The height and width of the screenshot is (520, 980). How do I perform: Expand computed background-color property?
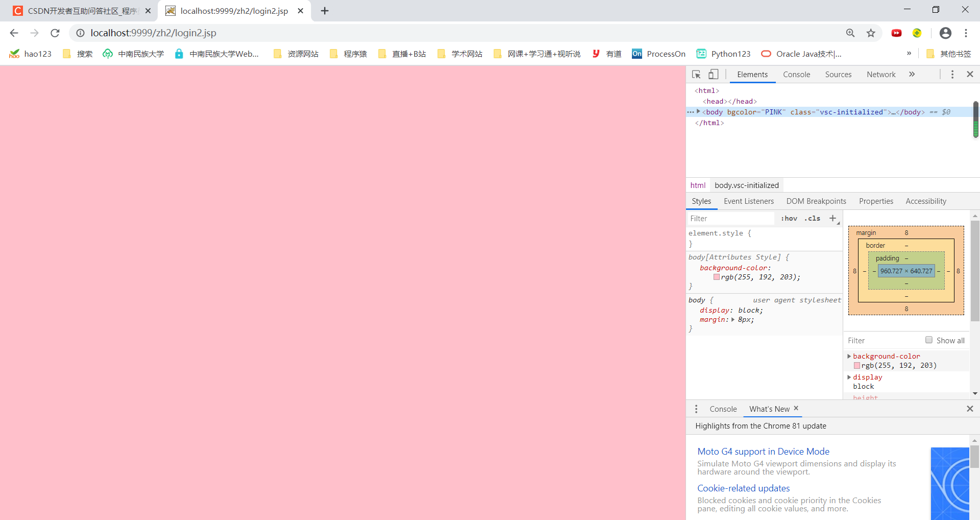849,356
